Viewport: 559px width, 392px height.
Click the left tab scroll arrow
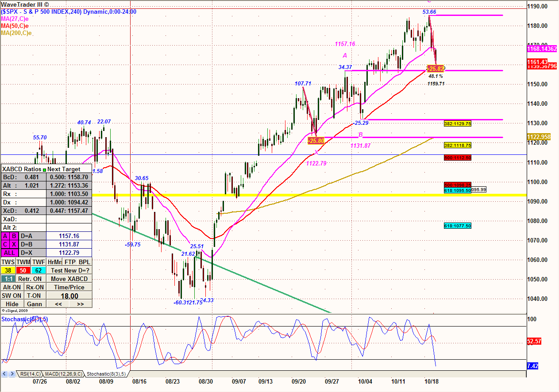coord(4,374)
